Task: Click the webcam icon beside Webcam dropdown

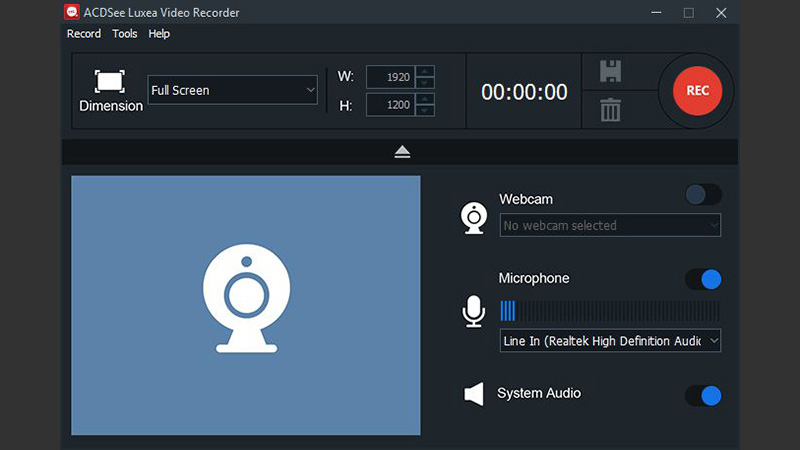Action: pyautogui.click(x=473, y=218)
